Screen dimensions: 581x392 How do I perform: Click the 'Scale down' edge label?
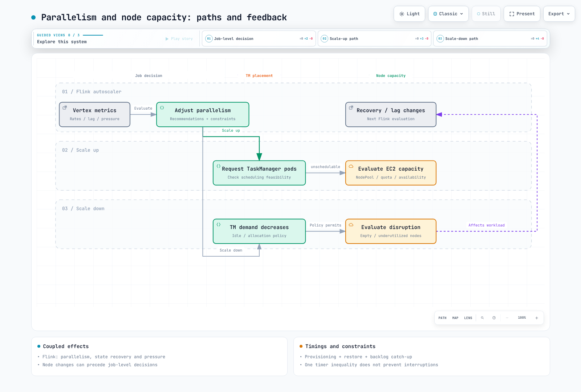click(x=231, y=250)
